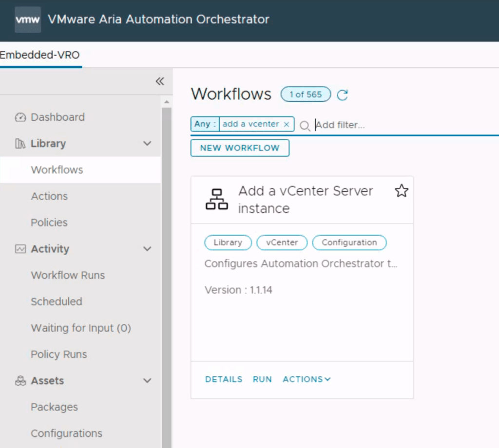Mark the workflow as favorite with star

[401, 191]
